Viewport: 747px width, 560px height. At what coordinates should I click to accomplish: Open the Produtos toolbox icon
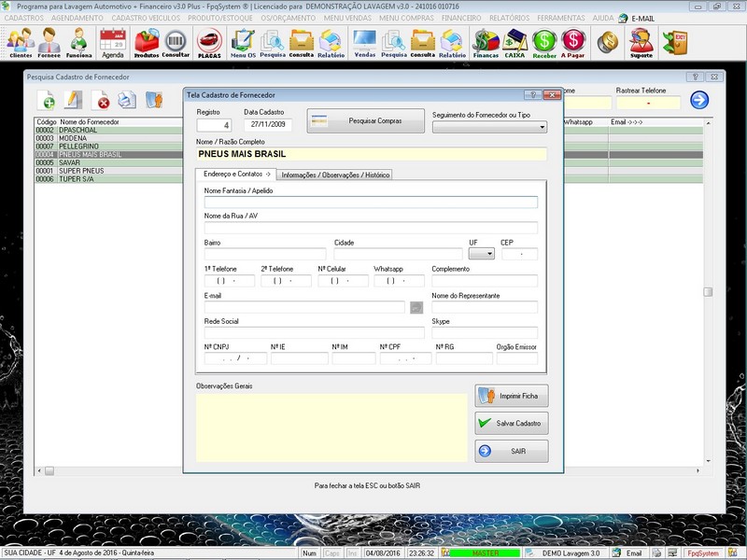[147, 43]
